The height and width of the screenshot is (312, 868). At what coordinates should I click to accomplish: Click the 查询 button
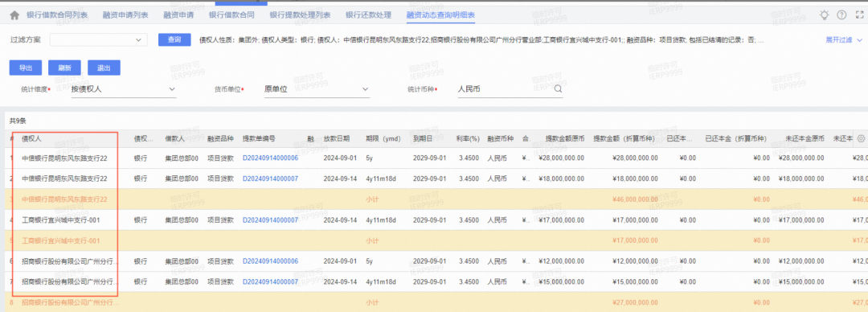click(x=174, y=40)
